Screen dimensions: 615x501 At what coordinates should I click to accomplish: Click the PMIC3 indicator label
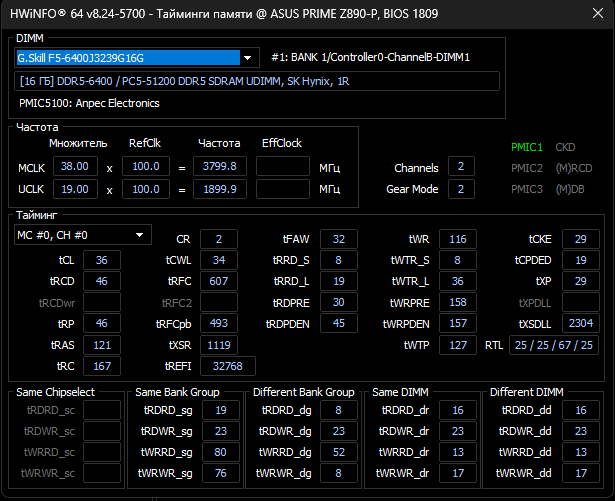click(x=527, y=189)
